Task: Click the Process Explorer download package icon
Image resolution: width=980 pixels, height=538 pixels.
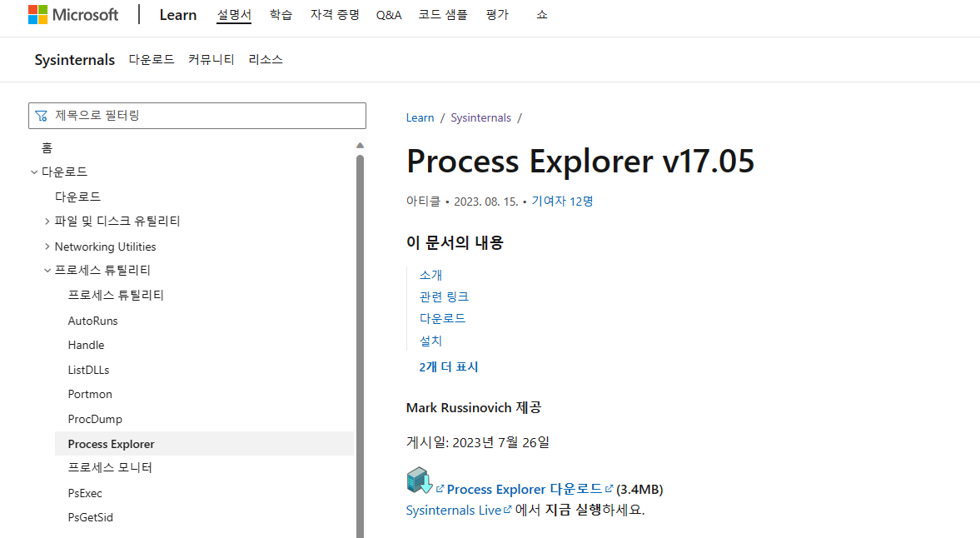Action: (x=420, y=481)
